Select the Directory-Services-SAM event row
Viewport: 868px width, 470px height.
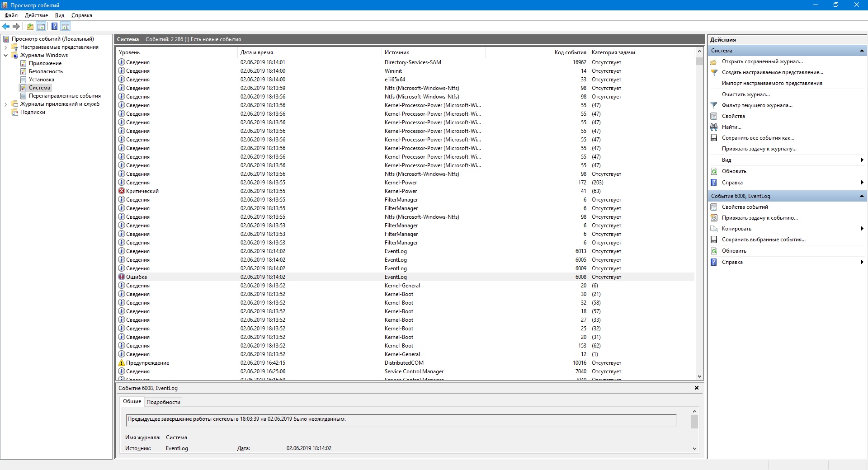pos(405,62)
